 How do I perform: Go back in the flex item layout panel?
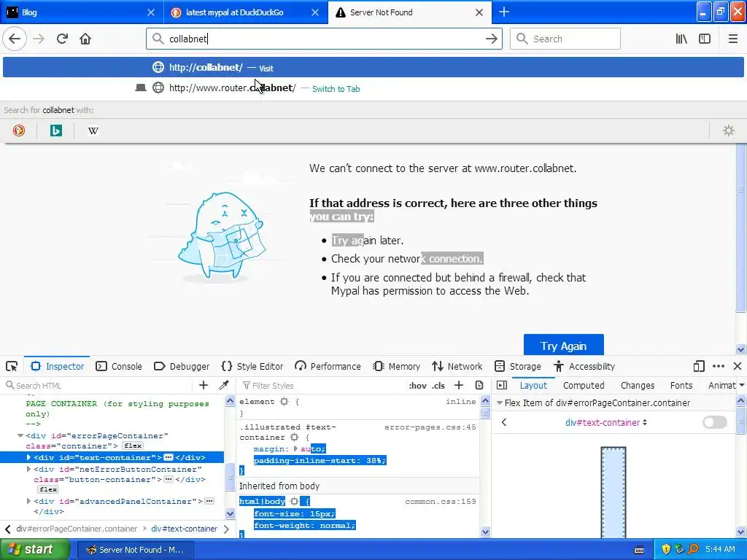(x=504, y=422)
